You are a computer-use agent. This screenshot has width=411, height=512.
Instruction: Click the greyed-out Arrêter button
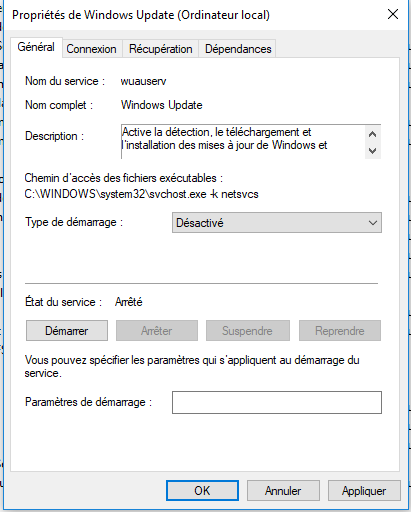pos(157,331)
